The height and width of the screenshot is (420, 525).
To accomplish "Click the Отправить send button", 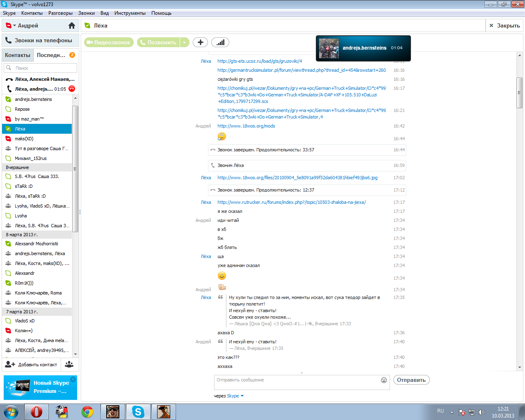I will 411,380.
